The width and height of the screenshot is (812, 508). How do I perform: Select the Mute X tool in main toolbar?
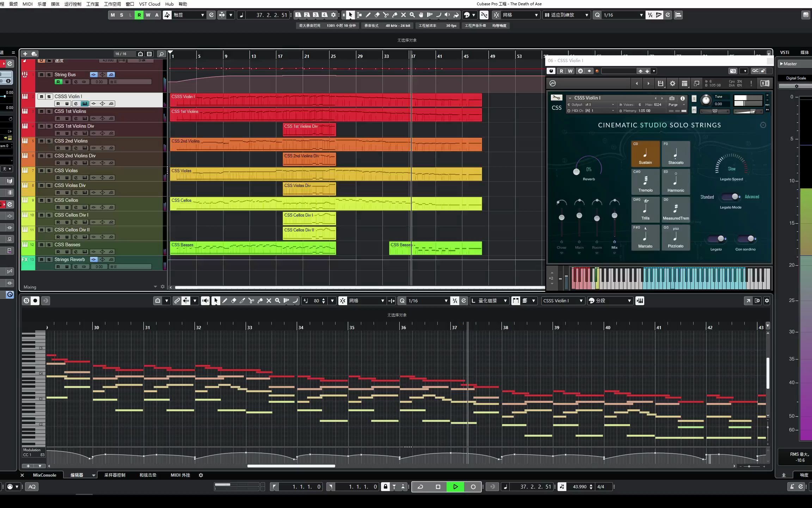pyautogui.click(x=404, y=15)
